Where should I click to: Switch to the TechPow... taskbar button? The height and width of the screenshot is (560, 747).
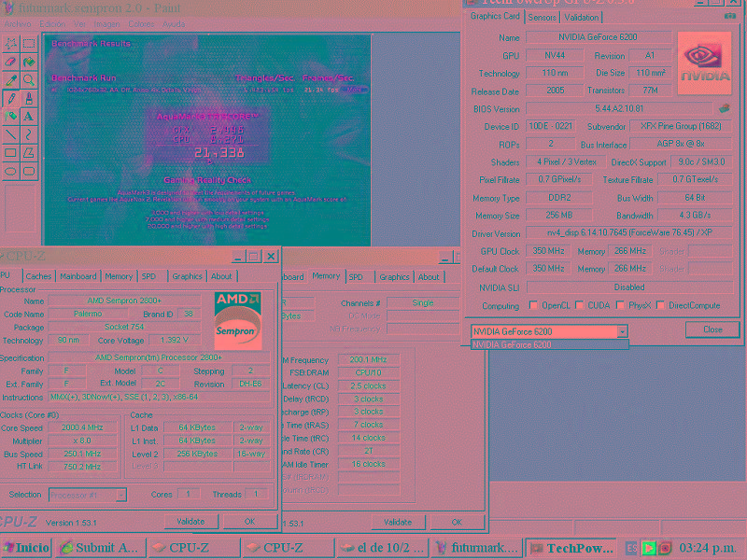point(571,549)
